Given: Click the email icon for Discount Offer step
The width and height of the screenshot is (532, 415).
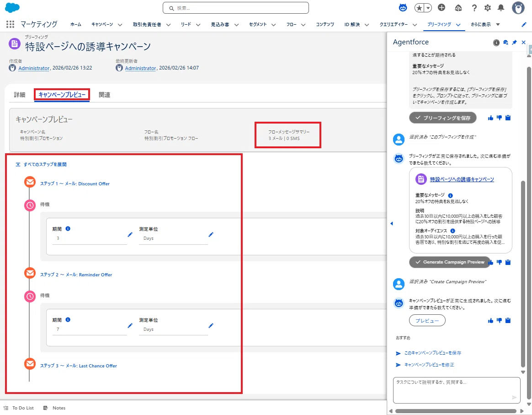Looking at the screenshot, I should pyautogui.click(x=30, y=182).
